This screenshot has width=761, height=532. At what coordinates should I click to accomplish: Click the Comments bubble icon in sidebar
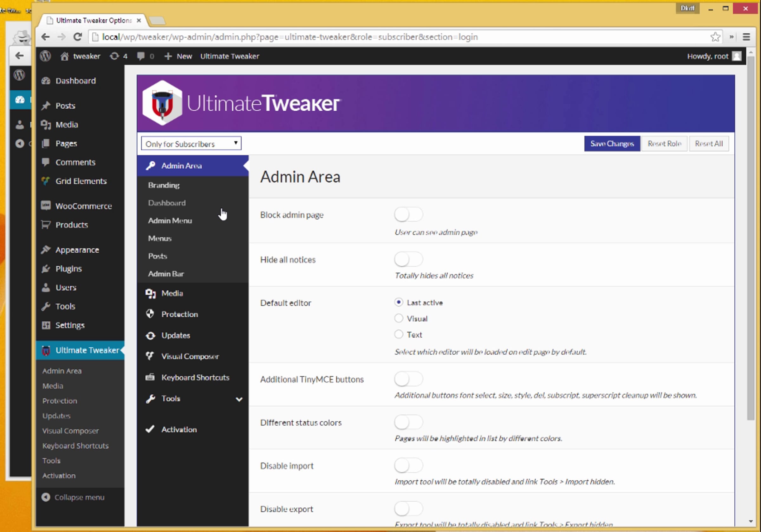pos(46,162)
